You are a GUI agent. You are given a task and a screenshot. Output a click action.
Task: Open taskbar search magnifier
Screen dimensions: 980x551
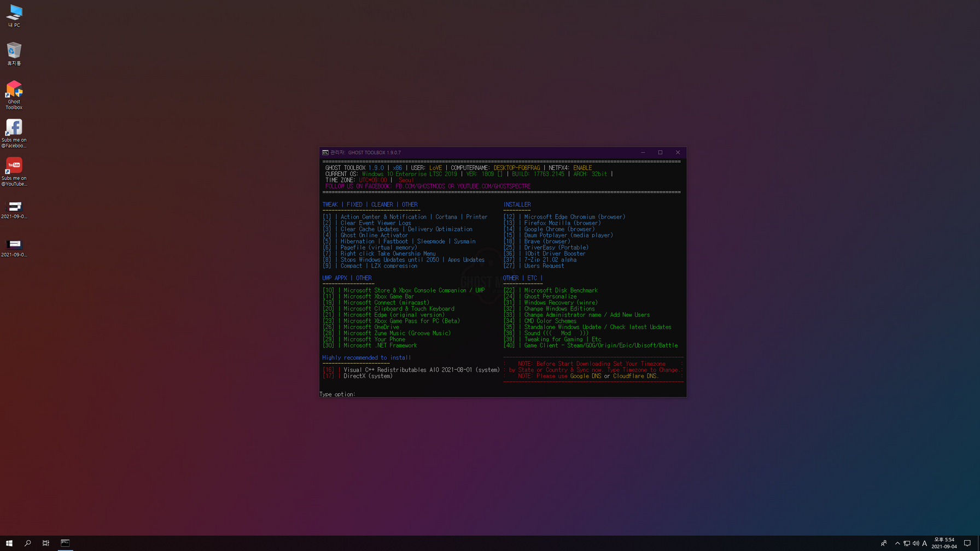[27, 543]
